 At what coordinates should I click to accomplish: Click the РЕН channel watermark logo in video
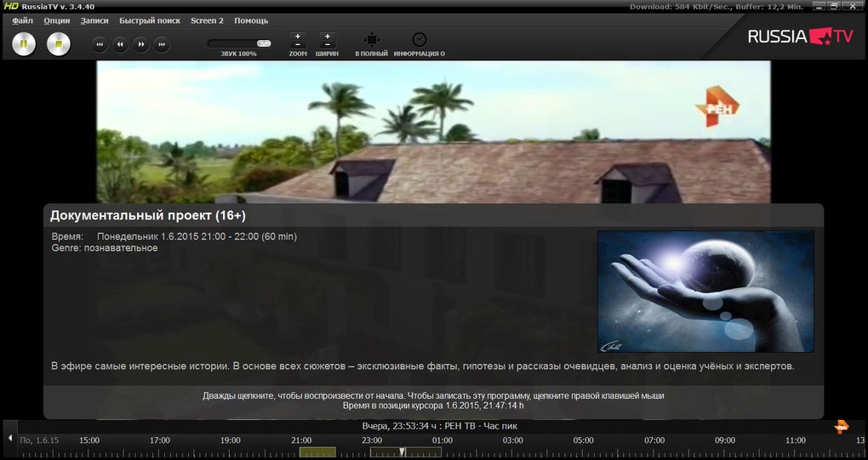point(717,106)
